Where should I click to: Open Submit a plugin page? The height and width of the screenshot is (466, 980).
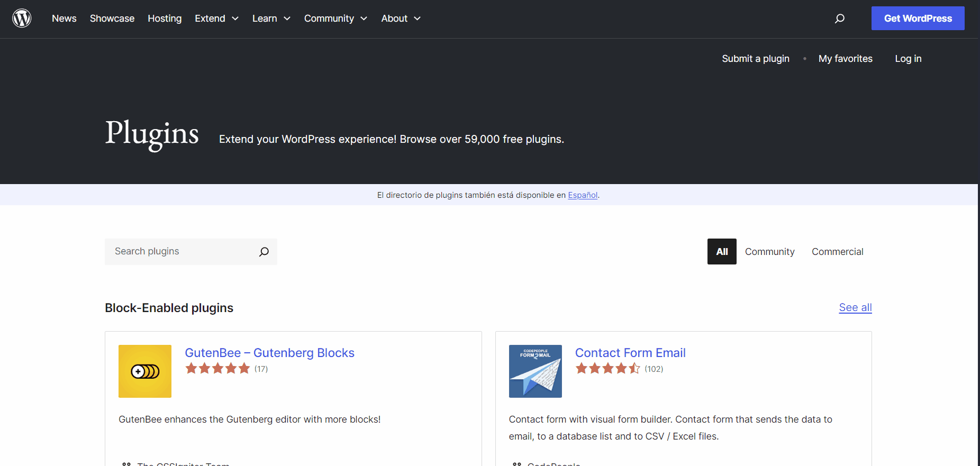[x=755, y=59]
